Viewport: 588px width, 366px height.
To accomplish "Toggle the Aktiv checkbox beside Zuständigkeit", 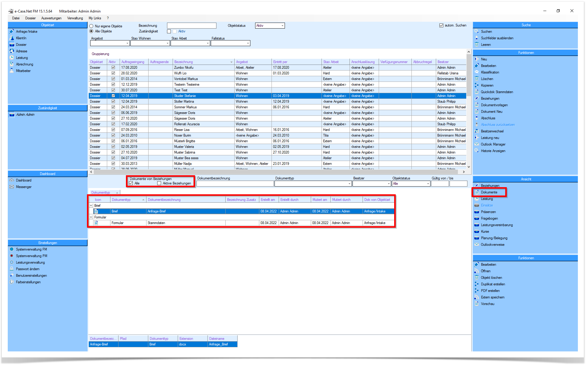I will [x=175, y=31].
